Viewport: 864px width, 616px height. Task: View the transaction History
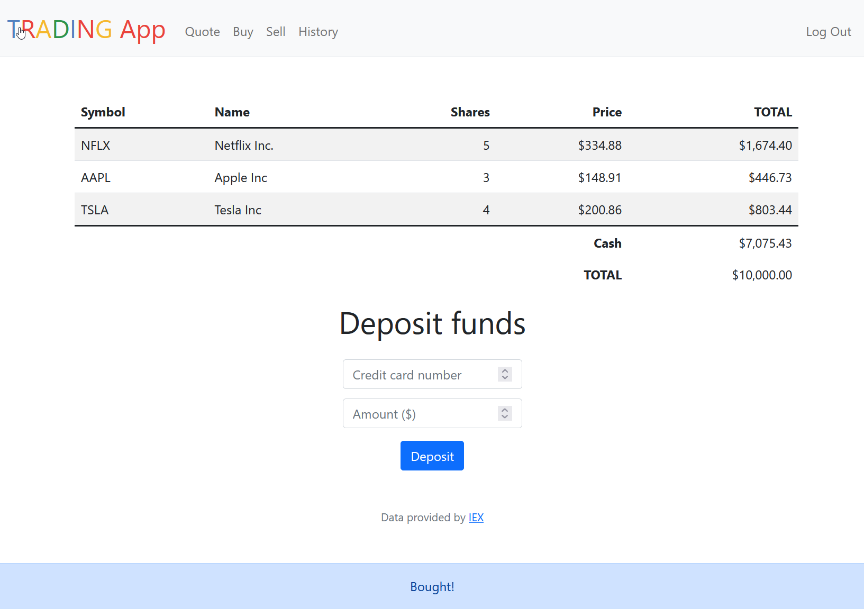pyautogui.click(x=318, y=32)
